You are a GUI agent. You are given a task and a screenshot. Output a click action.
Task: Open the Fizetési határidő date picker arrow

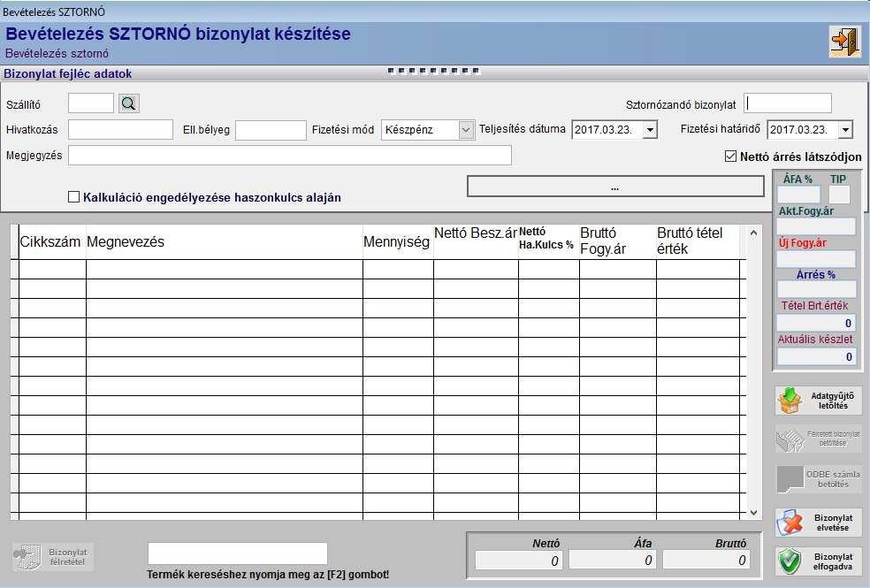pyautogui.click(x=845, y=130)
